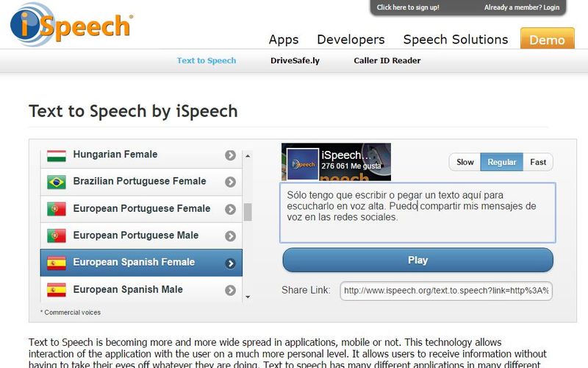
Task: Click the flag beside European Spanish Female
Action: (x=57, y=263)
